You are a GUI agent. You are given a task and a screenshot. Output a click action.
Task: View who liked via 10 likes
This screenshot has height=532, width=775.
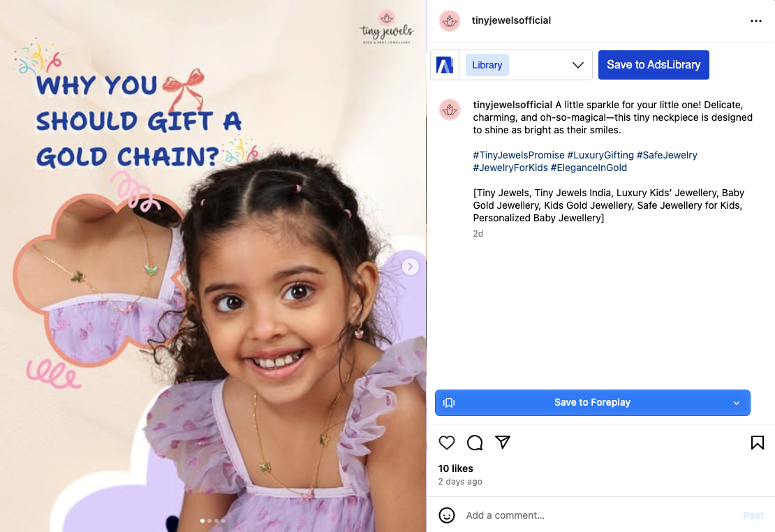[x=455, y=468]
